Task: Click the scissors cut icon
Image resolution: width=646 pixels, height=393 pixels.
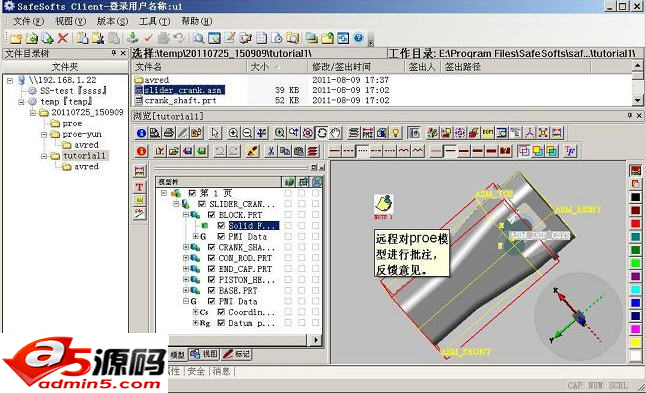Action: pyautogui.click(x=271, y=151)
